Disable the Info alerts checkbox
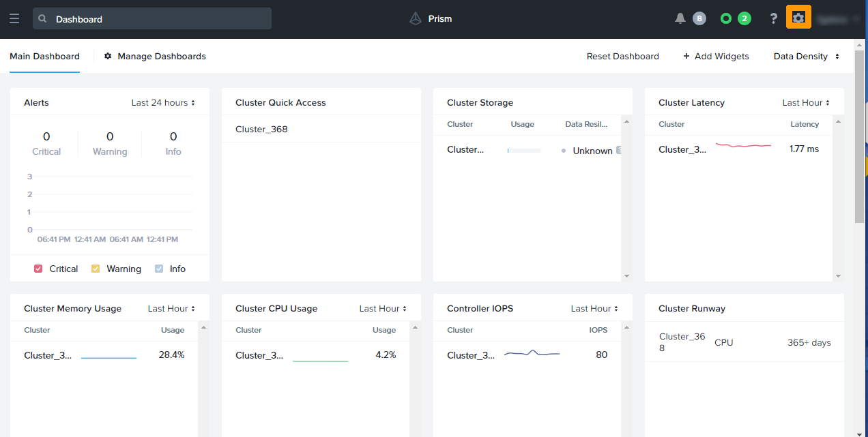 point(158,269)
